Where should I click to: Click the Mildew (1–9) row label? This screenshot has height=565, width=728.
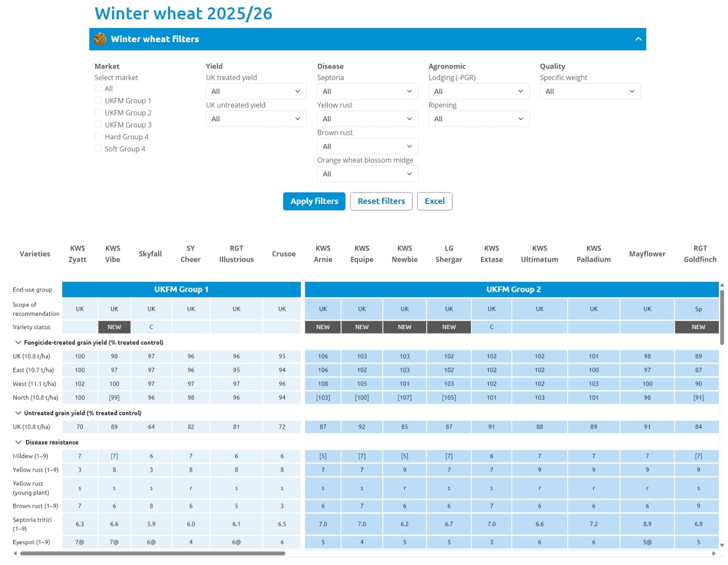pos(30,456)
